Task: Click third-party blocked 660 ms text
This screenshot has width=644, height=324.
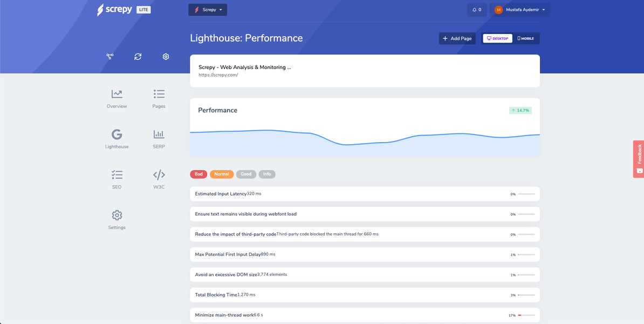Action: click(x=327, y=234)
